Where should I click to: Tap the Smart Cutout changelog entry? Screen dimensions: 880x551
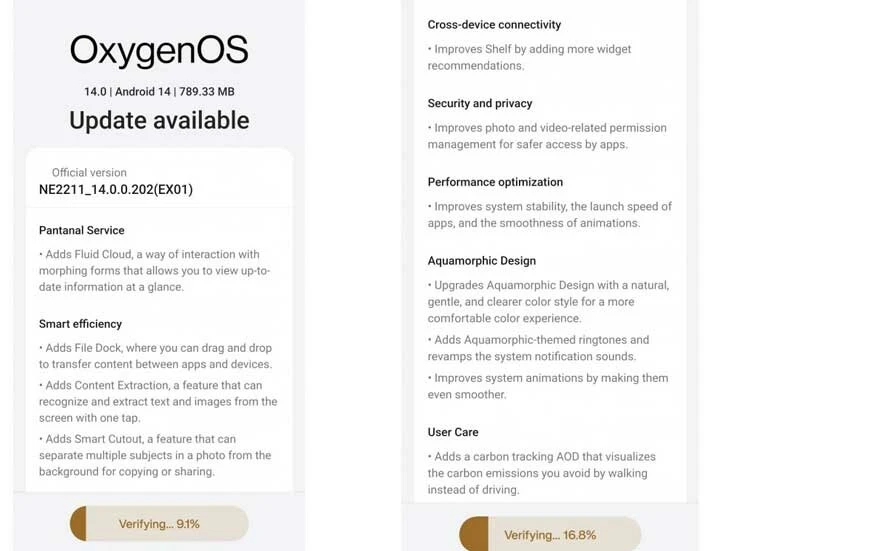[155, 455]
